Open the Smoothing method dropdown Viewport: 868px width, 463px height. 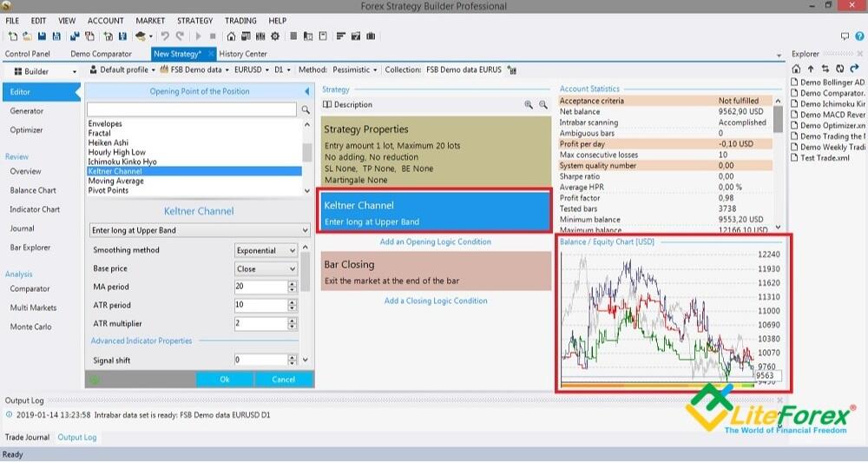(266, 251)
